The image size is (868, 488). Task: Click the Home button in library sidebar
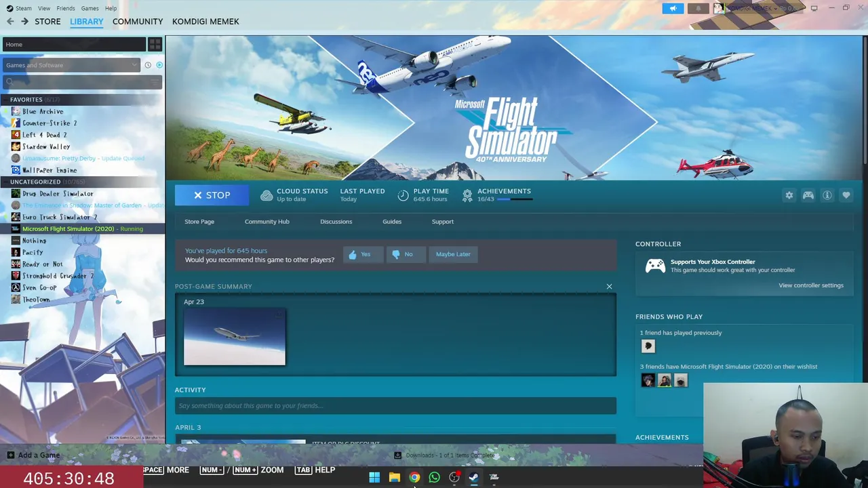pyautogui.click(x=74, y=45)
